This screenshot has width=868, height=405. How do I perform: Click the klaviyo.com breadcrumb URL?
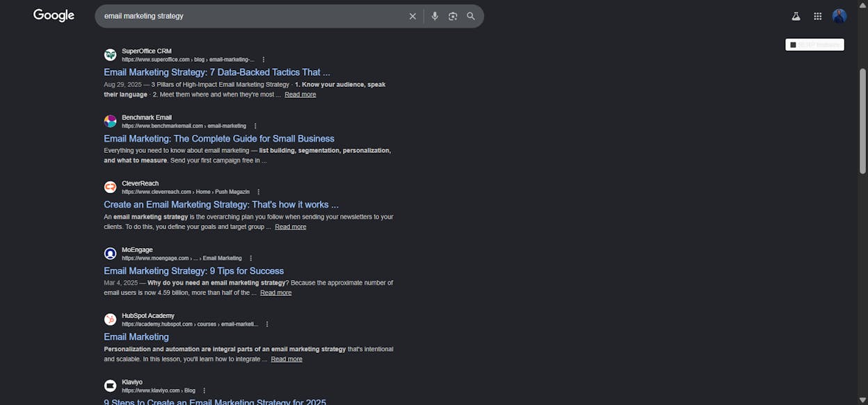click(x=159, y=391)
